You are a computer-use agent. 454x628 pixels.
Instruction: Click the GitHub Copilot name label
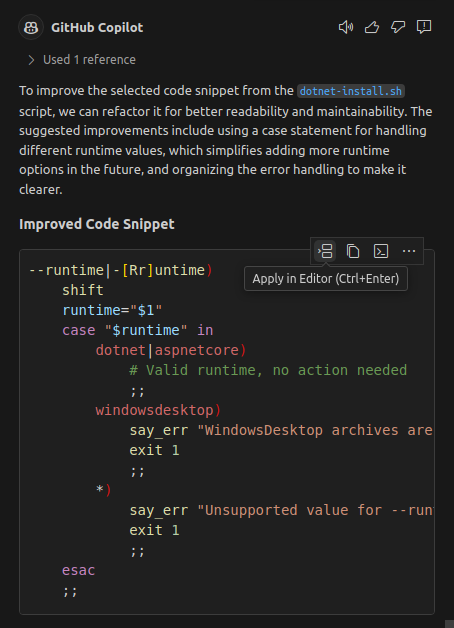pyautogui.click(x=97, y=27)
